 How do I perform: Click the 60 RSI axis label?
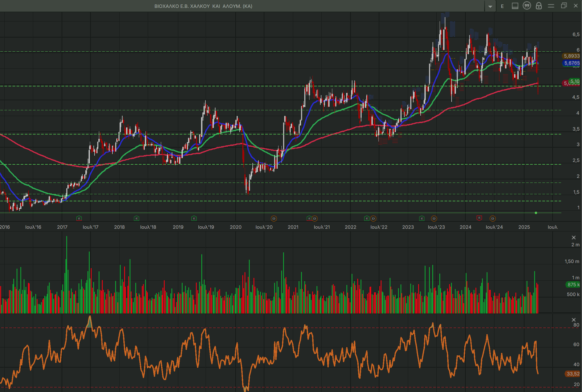click(576, 344)
